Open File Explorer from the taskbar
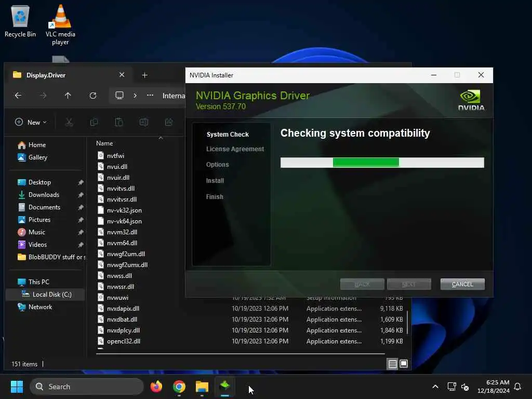This screenshot has height=399, width=532. [x=202, y=387]
